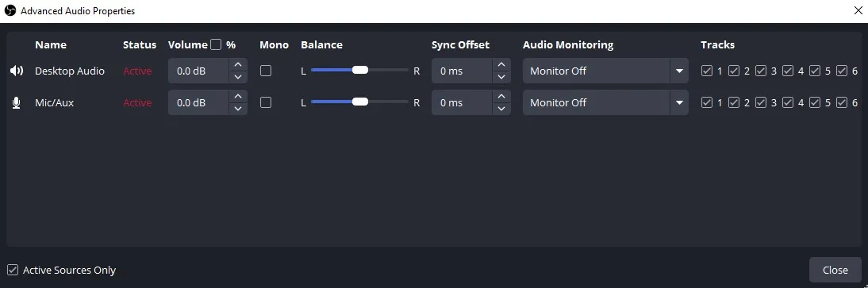Click Mic/Aux volume dB field
Screen dimensions: 868x288
198,102
